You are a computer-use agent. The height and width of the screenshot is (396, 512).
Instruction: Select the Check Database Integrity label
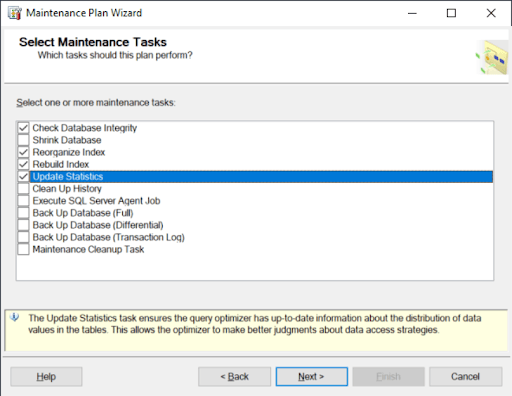85,128
